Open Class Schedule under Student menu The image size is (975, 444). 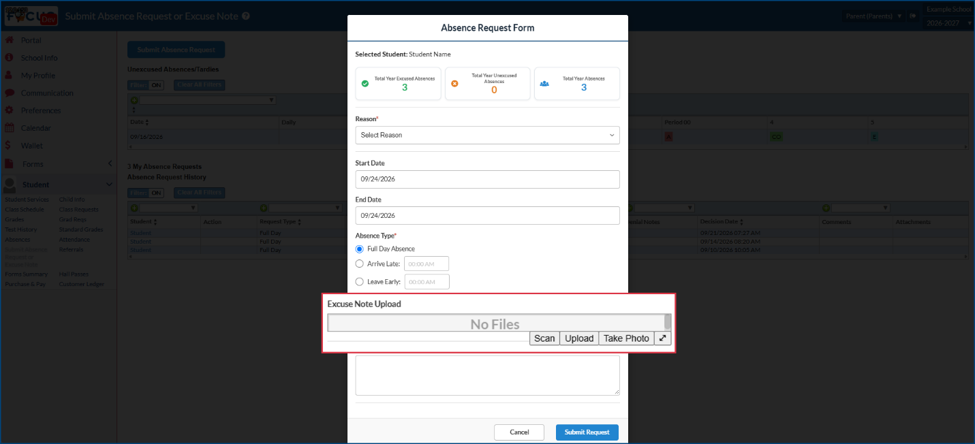(x=24, y=210)
